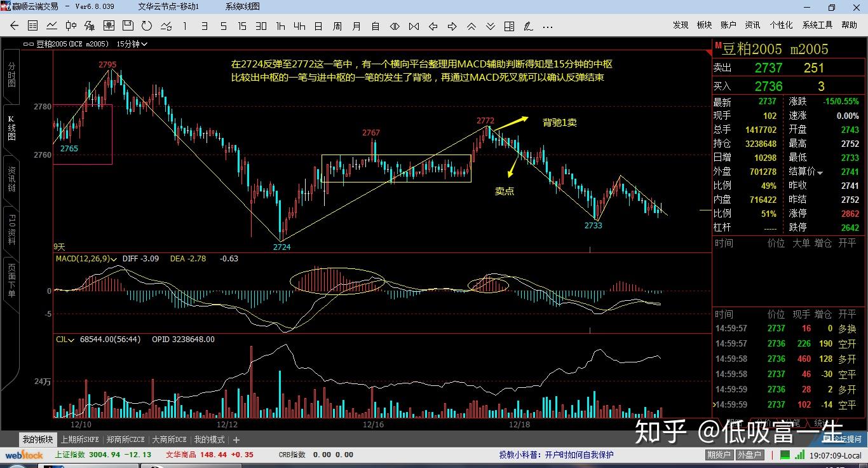
Task: Click the 论坛提问 link
Action: (x=841, y=439)
